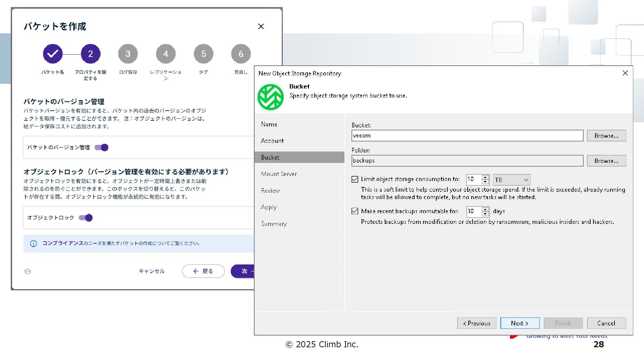
Task: Click step 4 レプリケーション circle
Action: click(166, 54)
